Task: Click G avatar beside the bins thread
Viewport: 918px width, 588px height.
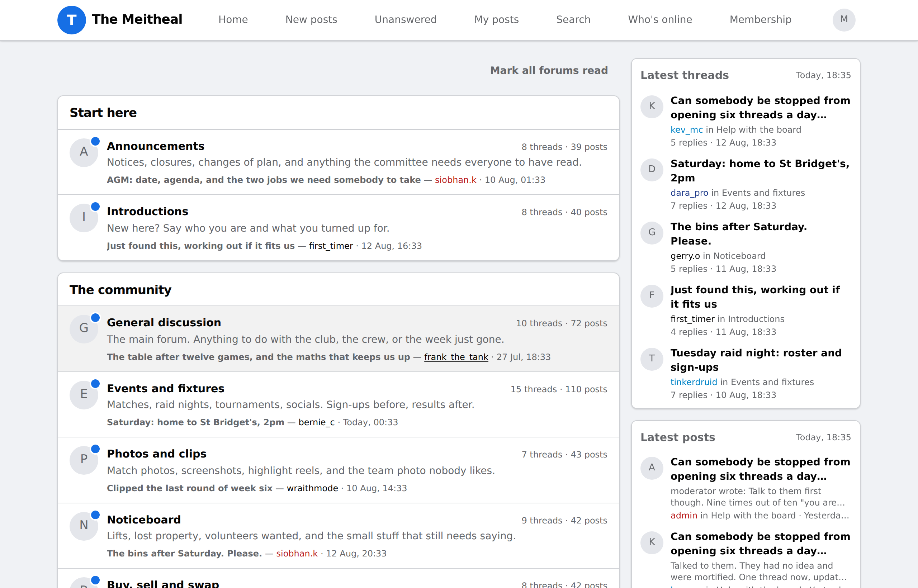Action: 652,233
